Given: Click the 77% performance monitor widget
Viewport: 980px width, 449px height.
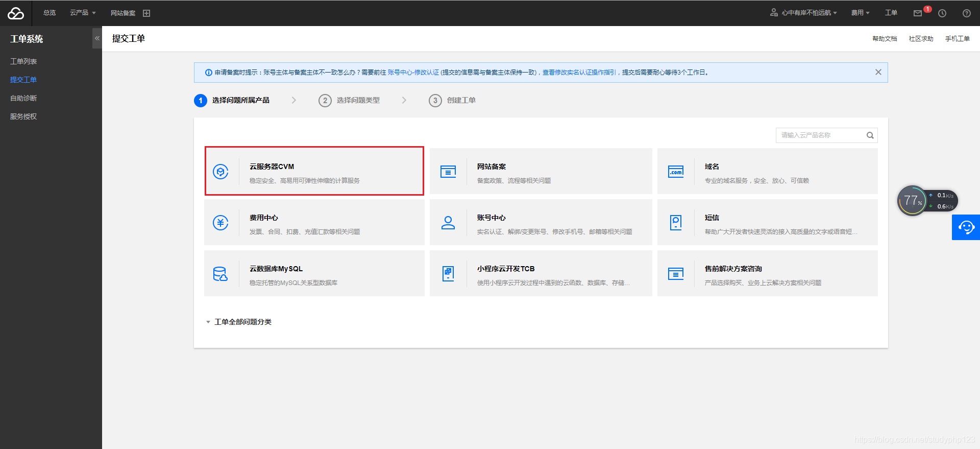Looking at the screenshot, I should (x=912, y=201).
